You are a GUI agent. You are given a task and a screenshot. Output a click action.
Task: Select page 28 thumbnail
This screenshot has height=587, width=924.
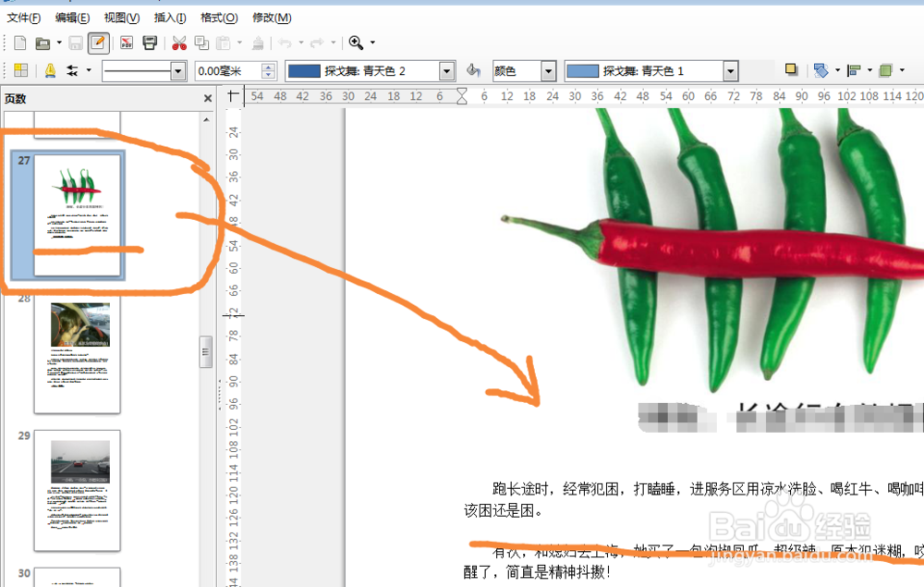78,354
